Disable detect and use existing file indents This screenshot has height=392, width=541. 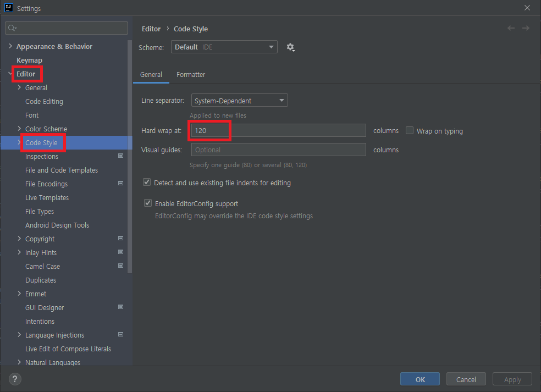147,183
